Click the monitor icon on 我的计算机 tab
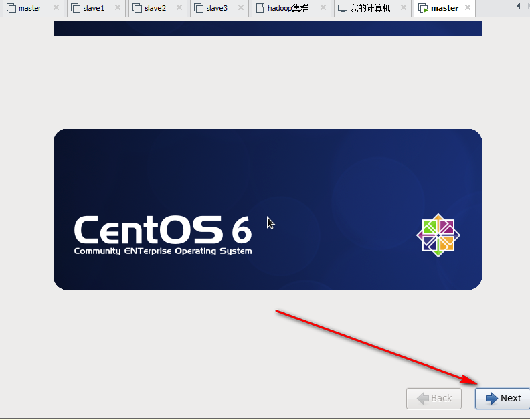 coord(343,9)
